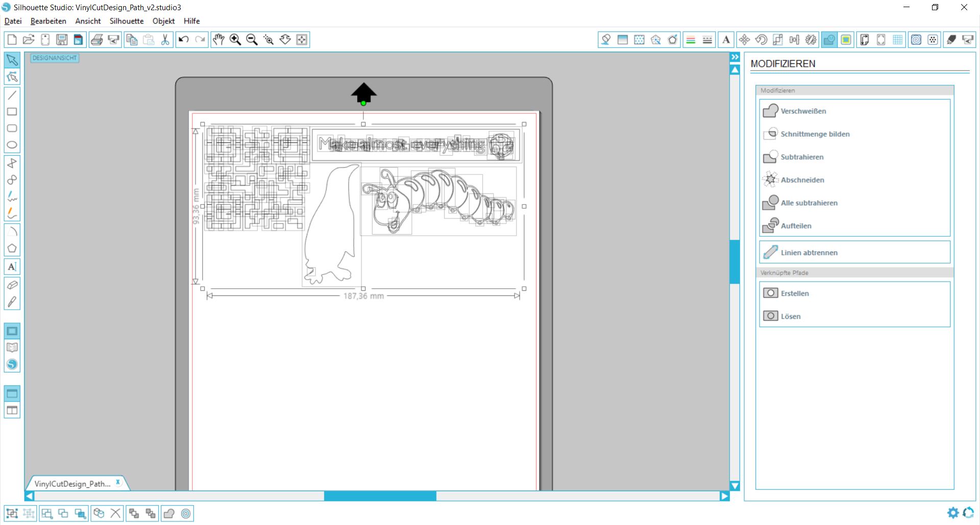Open the pattern fill panel

640,40
